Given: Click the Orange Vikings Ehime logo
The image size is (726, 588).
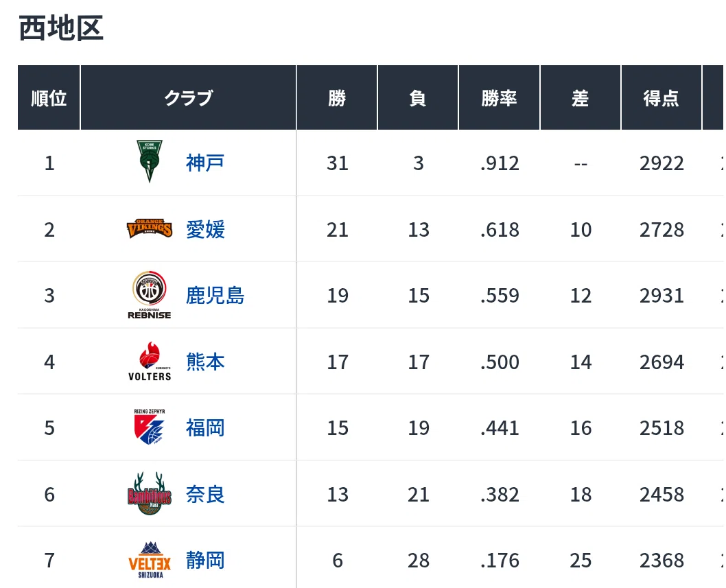Looking at the screenshot, I should coord(149,228).
